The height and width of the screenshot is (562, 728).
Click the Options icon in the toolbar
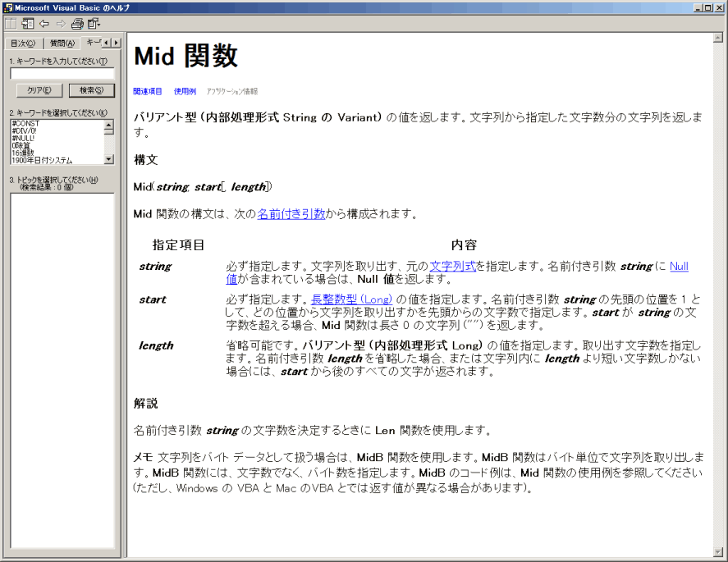point(91,24)
